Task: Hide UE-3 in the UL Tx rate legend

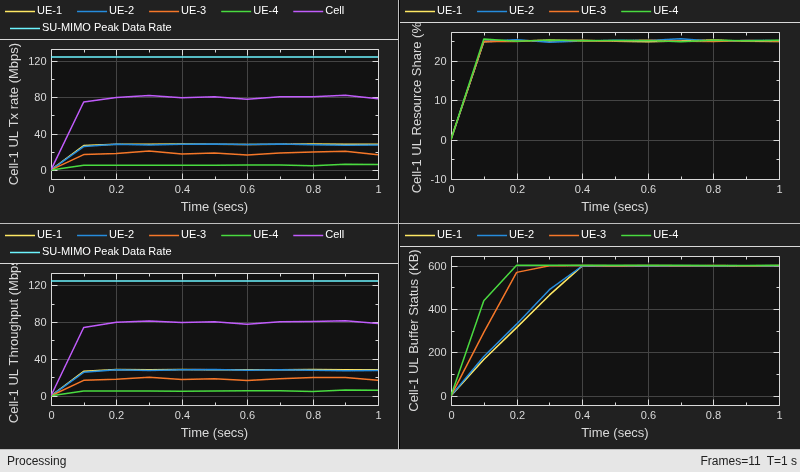Action: [178, 10]
